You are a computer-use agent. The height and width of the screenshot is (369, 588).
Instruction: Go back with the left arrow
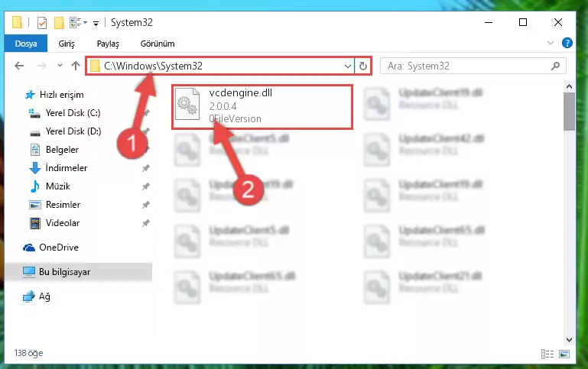tap(19, 66)
